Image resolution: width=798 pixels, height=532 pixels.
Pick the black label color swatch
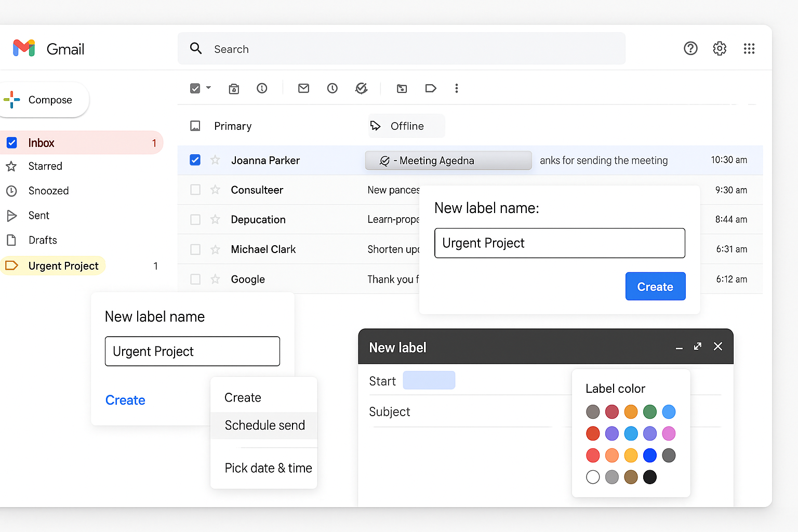coord(650,477)
